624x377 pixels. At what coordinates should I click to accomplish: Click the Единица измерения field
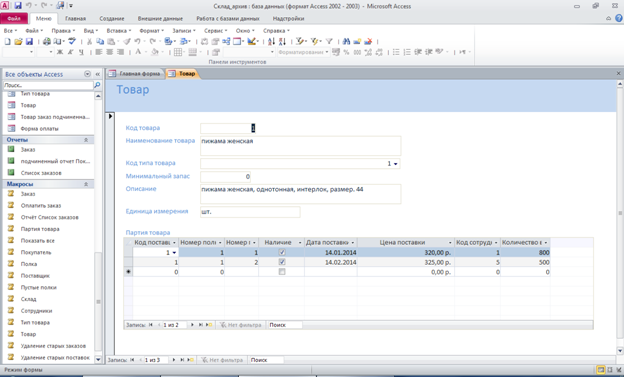250,212
